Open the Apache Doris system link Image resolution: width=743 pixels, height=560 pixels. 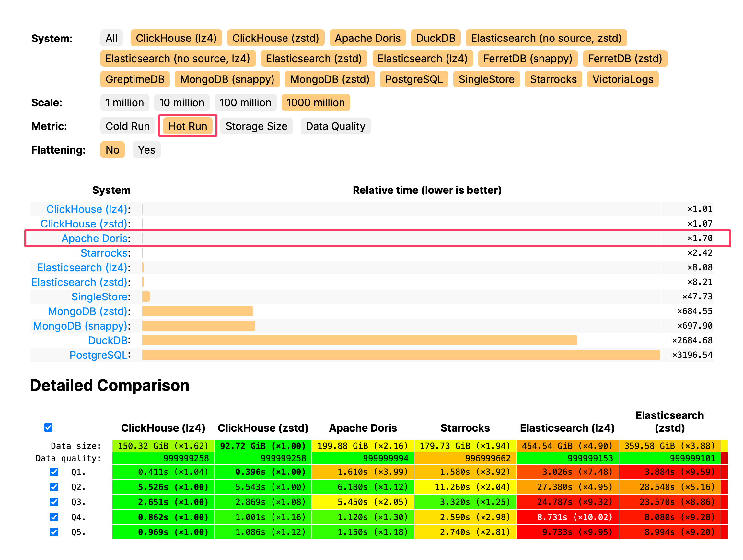pos(95,238)
